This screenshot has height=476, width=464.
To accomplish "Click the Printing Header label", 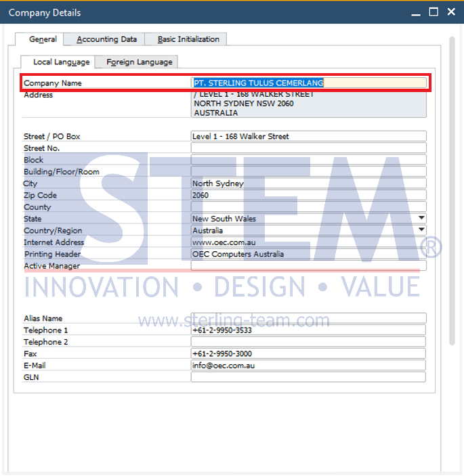I will point(53,254).
